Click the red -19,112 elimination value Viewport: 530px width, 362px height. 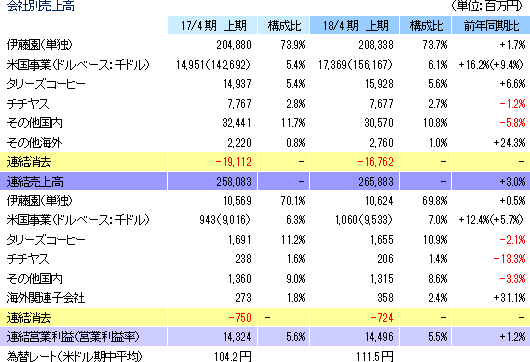pos(233,162)
